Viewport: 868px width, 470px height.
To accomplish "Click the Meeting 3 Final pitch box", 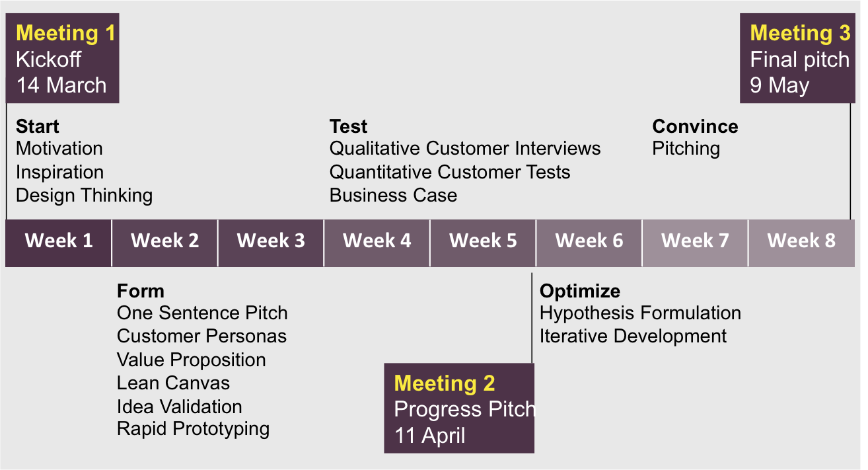I will click(797, 59).
